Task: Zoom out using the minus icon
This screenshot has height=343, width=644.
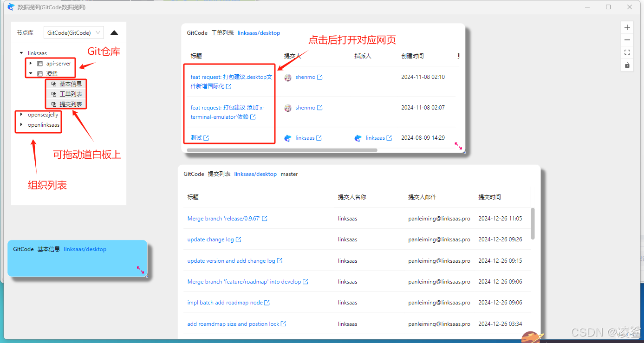Action: (x=627, y=40)
